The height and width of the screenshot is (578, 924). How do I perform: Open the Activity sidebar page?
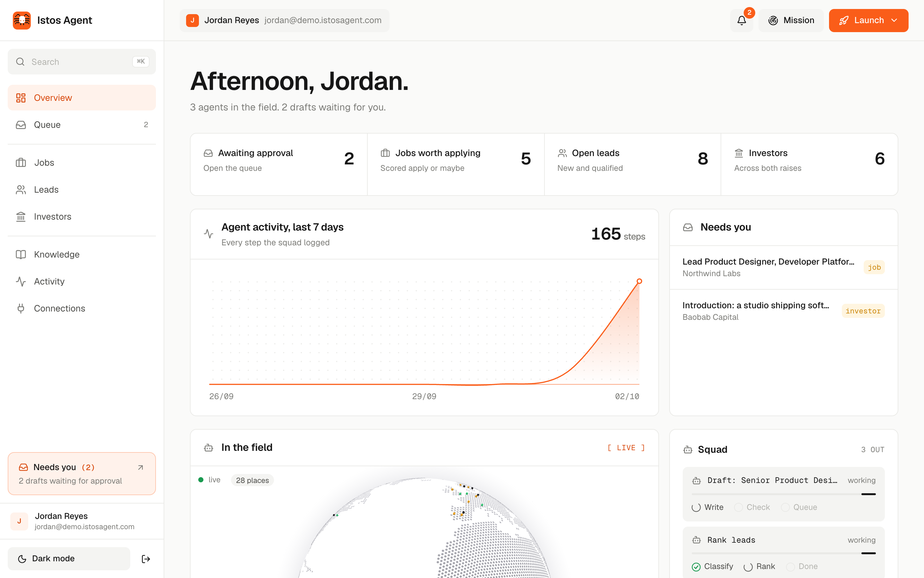pos(82,281)
